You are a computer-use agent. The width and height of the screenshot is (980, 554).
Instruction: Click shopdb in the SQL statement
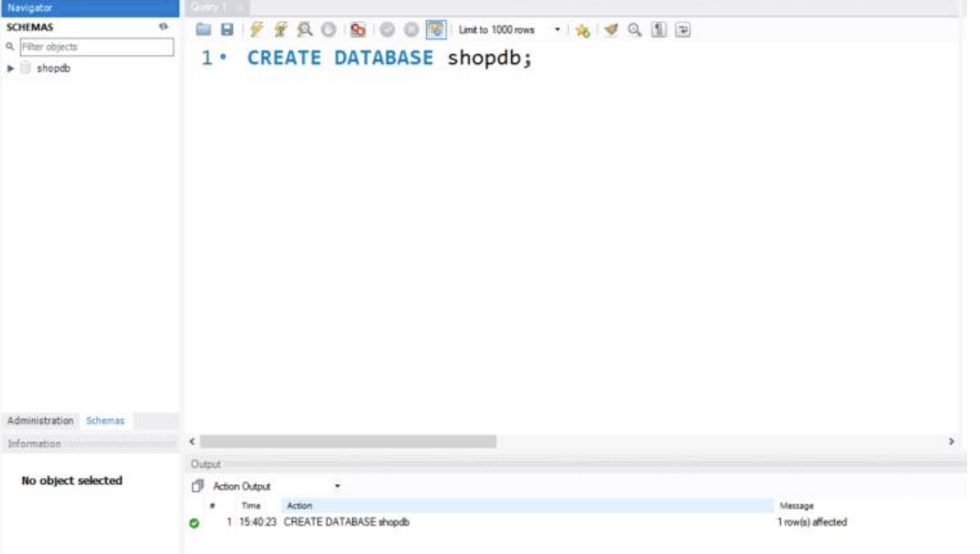(x=484, y=58)
